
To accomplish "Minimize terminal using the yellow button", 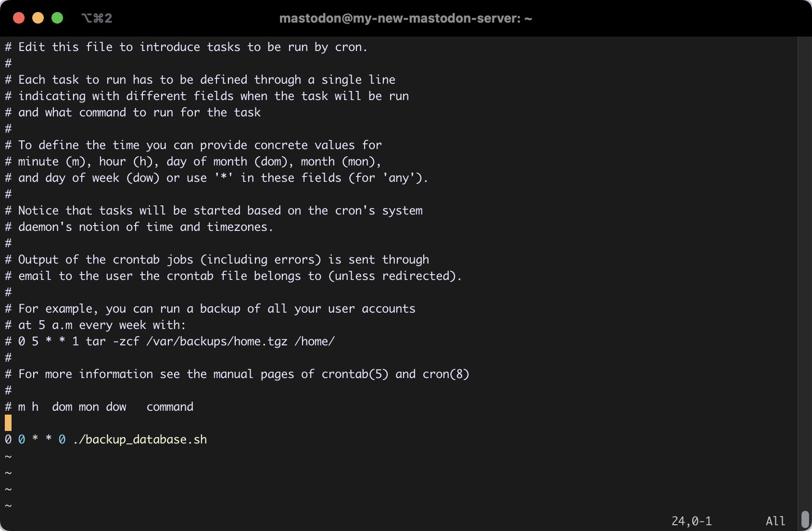I will (38, 18).
